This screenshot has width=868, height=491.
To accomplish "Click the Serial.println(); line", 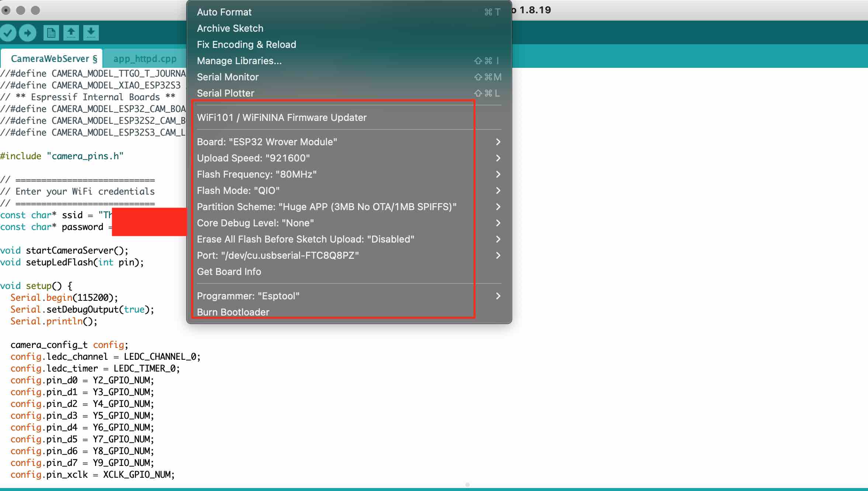I will (54, 321).
